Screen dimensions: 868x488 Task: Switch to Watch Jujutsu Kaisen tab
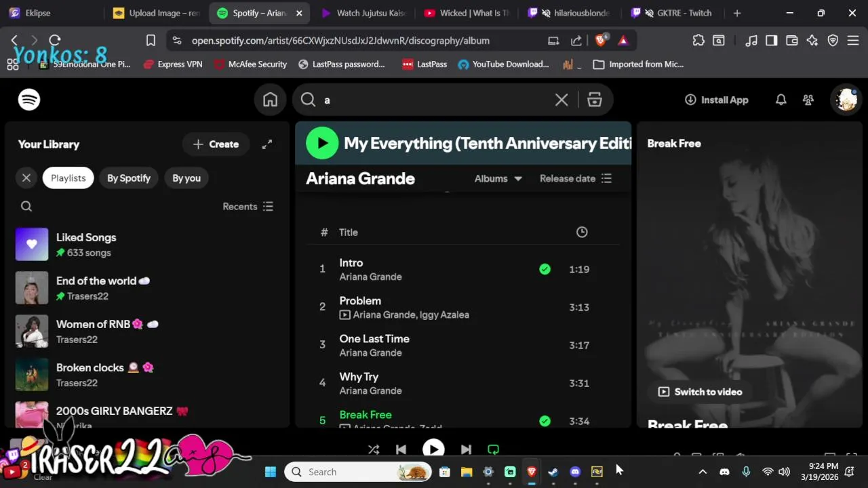(x=363, y=13)
